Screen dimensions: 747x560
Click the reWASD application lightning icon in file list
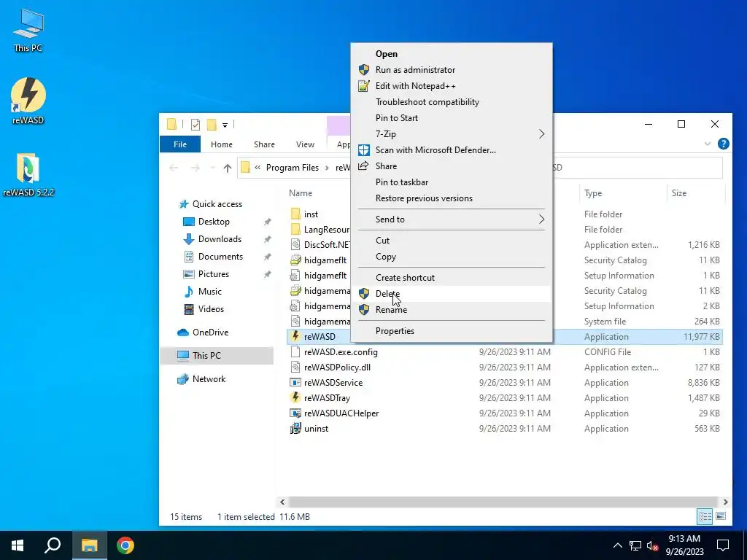point(295,336)
